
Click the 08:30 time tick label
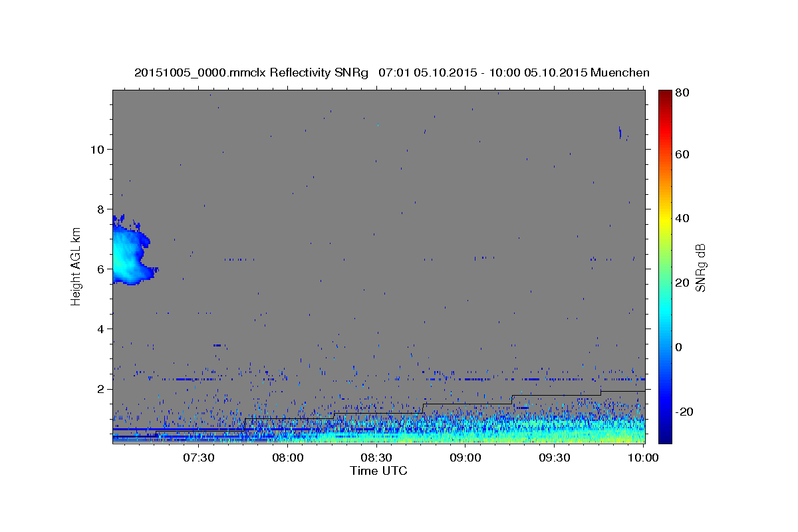click(376, 458)
